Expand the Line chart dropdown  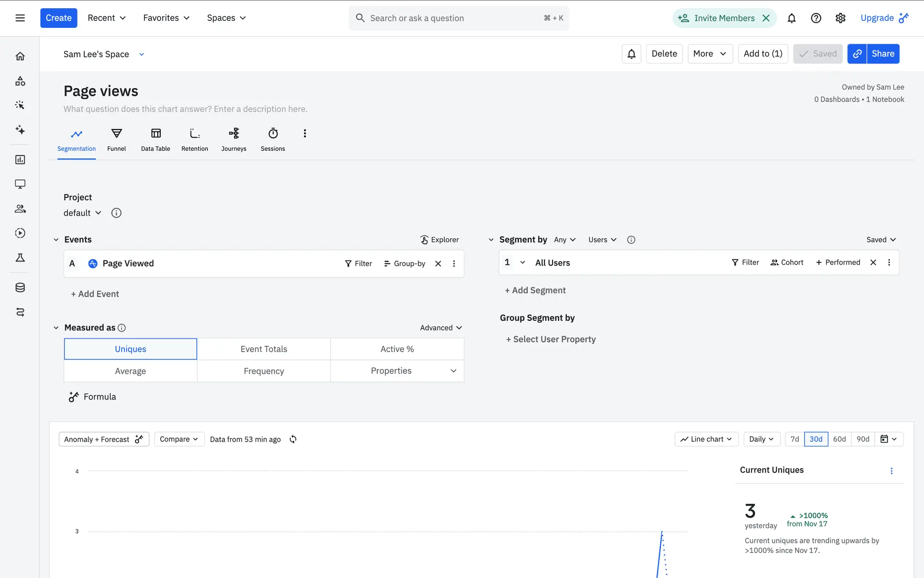[706, 439]
